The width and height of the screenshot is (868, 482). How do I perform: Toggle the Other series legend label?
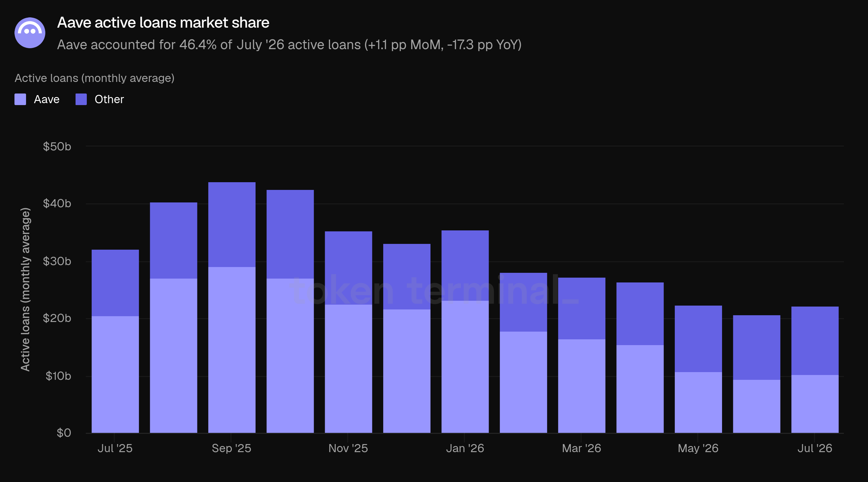click(109, 99)
